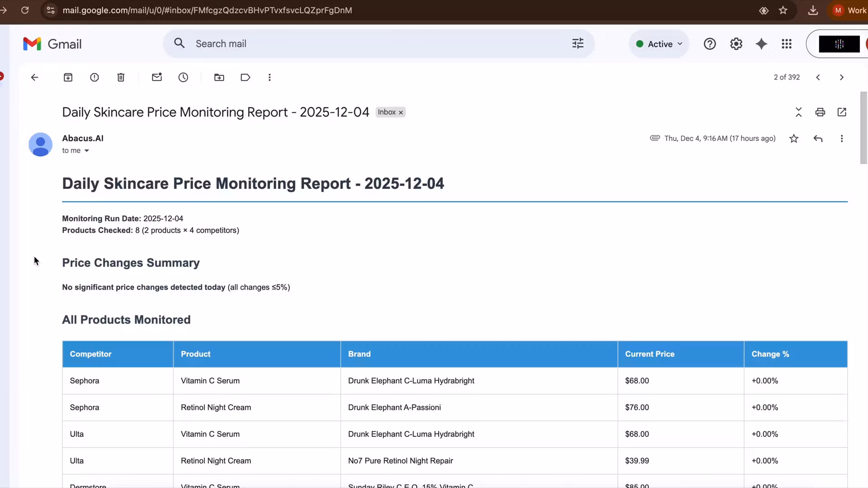Image resolution: width=868 pixels, height=488 pixels.
Task: Snooze this email with the clock icon
Action: [183, 77]
